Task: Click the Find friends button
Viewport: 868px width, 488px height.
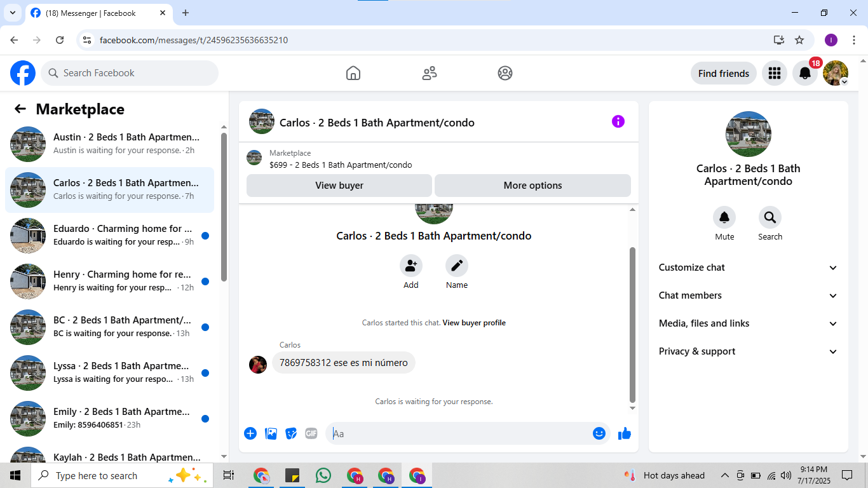Action: pyautogui.click(x=724, y=73)
